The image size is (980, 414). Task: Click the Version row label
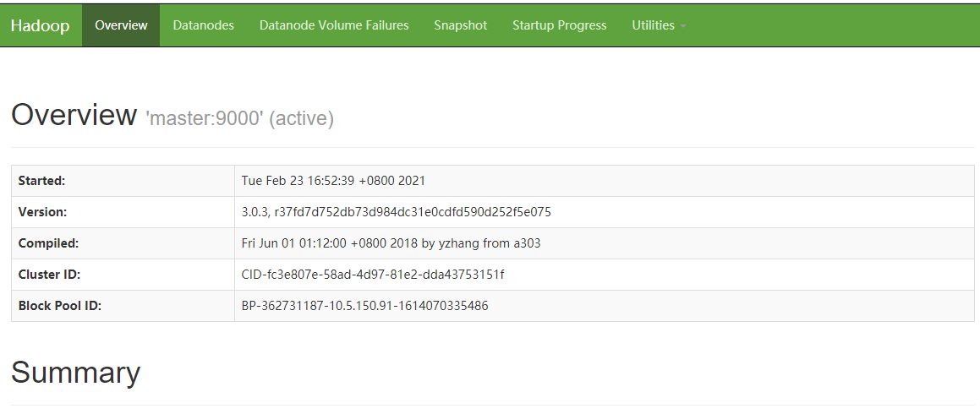pos(42,212)
